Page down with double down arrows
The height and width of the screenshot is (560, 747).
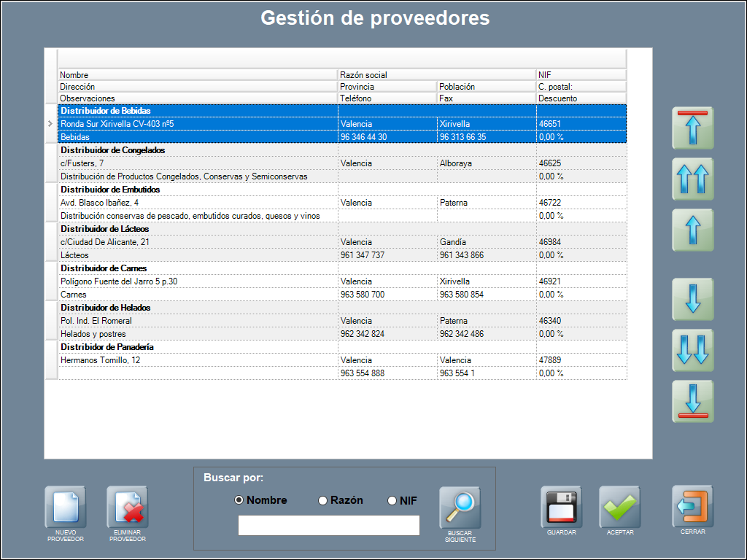tap(692, 350)
